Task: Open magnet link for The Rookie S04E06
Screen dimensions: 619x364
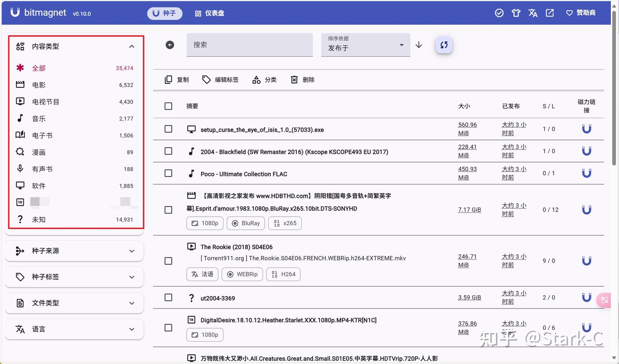Action: (586, 261)
